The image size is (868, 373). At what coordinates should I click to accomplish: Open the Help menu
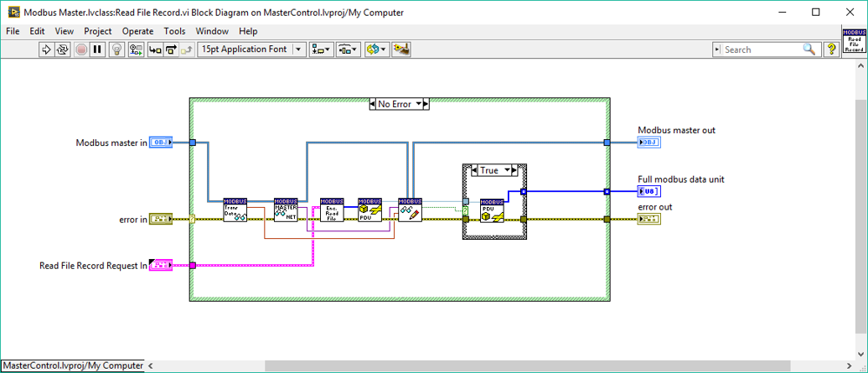pyautogui.click(x=248, y=32)
